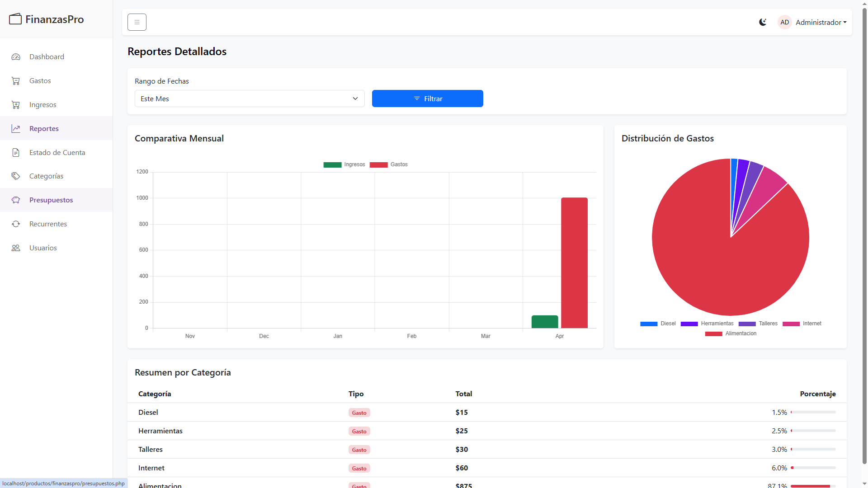Toggle Herramientas slice in pie legend
Viewport: 868px width, 488px height.
pos(707,324)
